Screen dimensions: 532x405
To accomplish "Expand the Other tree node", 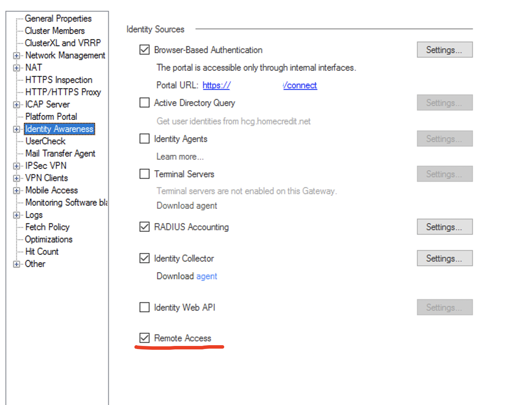I will tap(16, 264).
